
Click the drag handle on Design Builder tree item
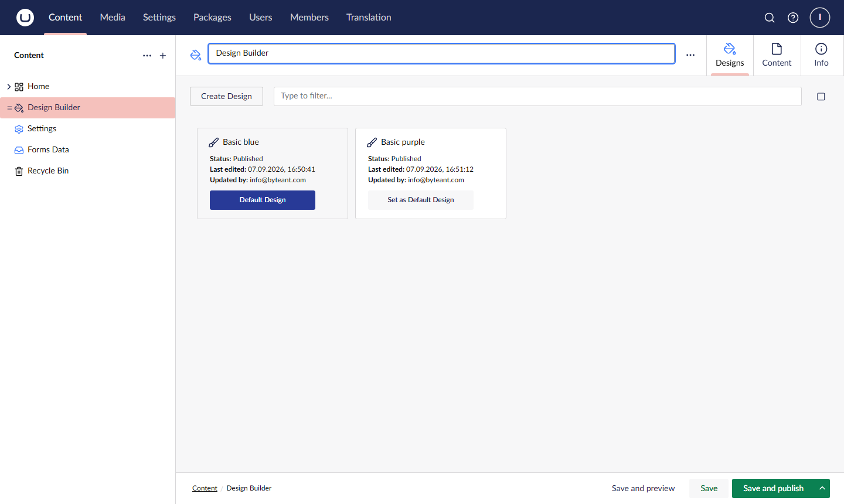(9, 108)
